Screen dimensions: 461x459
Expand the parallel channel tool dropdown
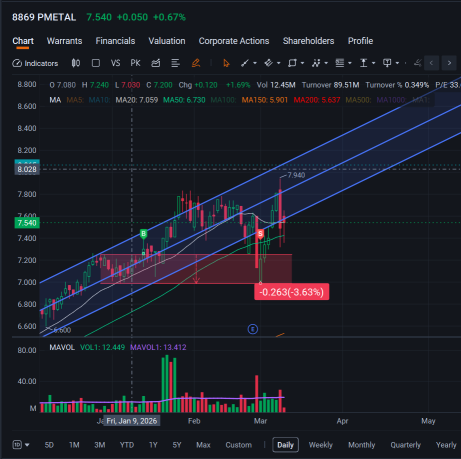pos(279,63)
